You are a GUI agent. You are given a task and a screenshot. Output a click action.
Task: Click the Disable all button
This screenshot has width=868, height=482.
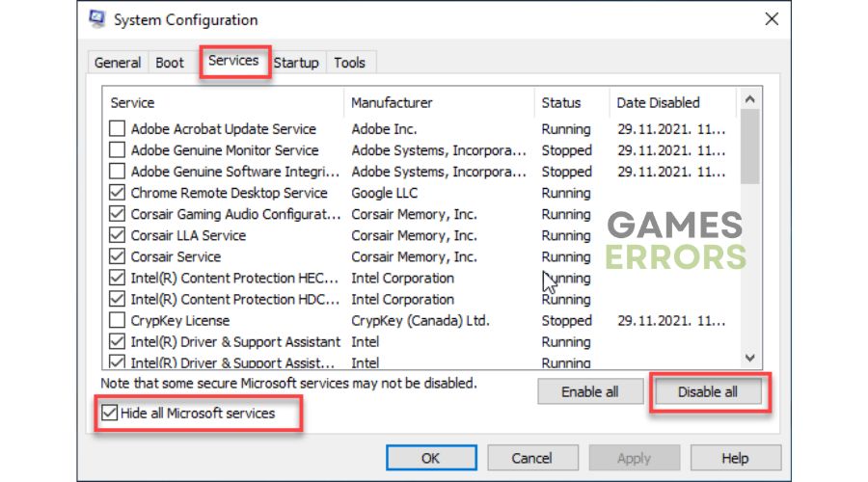click(708, 391)
